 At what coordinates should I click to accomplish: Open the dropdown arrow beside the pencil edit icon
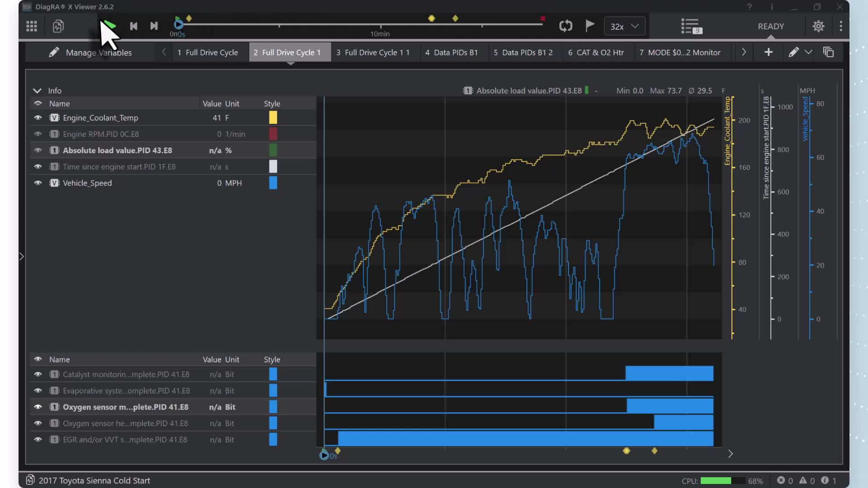click(x=808, y=52)
